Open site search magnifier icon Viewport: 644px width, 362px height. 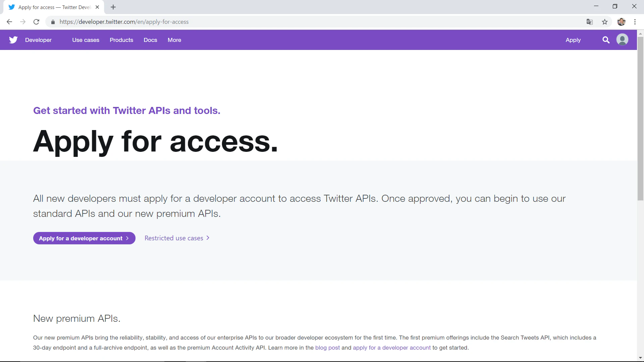pyautogui.click(x=606, y=40)
